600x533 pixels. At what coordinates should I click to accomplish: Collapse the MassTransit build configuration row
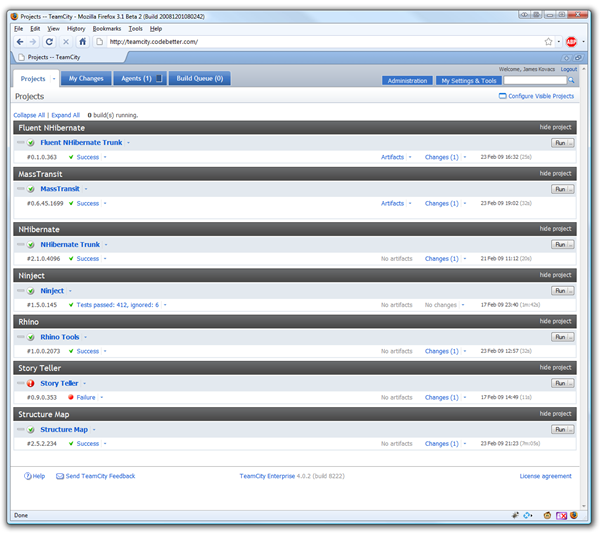21,189
